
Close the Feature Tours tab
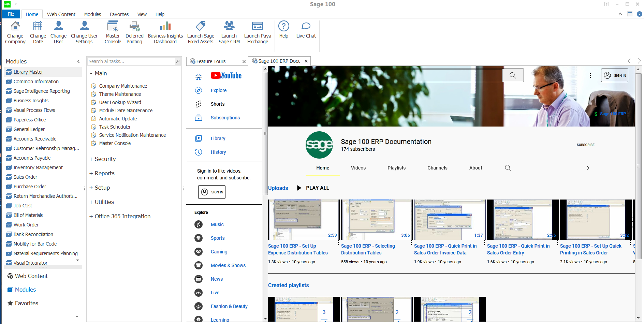click(244, 62)
